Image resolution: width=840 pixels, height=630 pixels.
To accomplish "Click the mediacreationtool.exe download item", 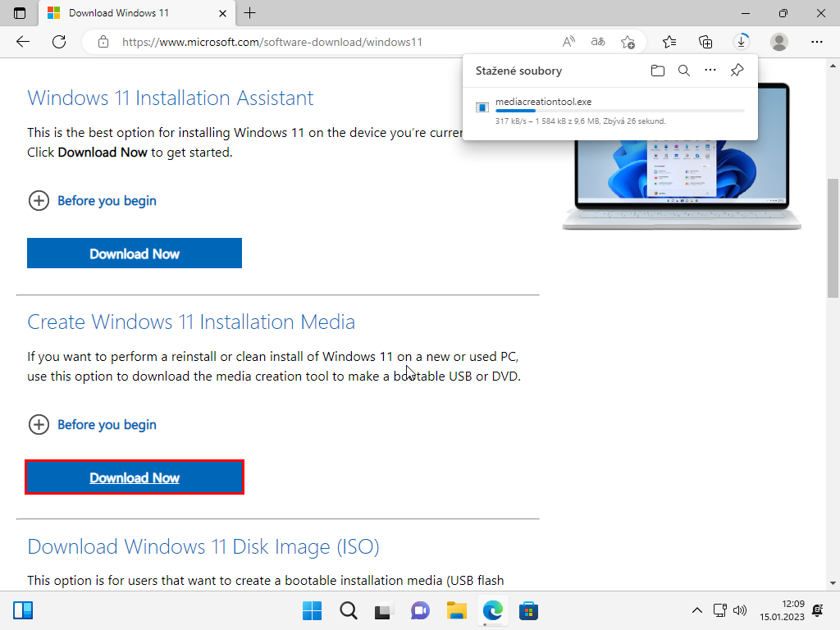I will (544, 102).
